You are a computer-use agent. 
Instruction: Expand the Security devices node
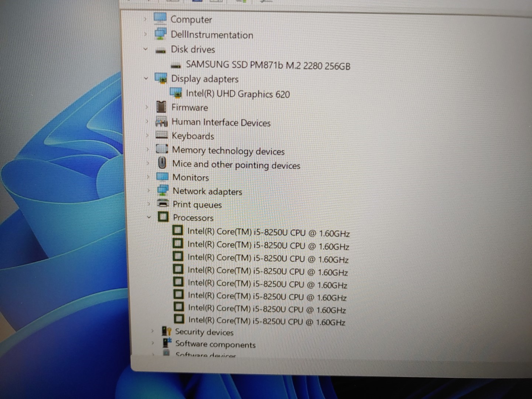pos(152,331)
